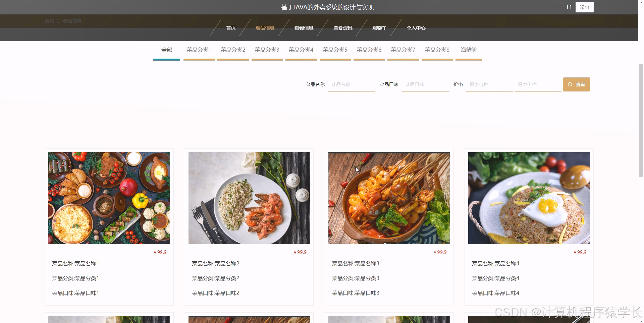Open the 美食资讯 navigation item
Screen dimensions: 644x323
coord(343,28)
